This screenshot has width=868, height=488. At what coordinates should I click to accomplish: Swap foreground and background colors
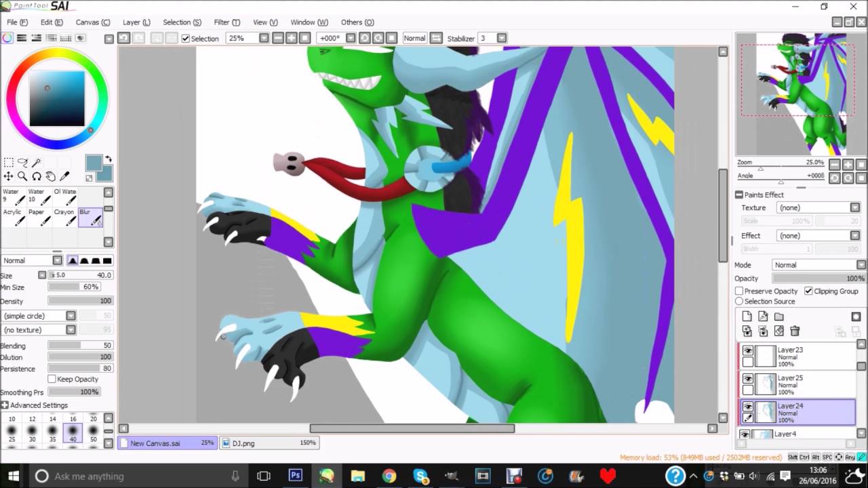point(108,160)
